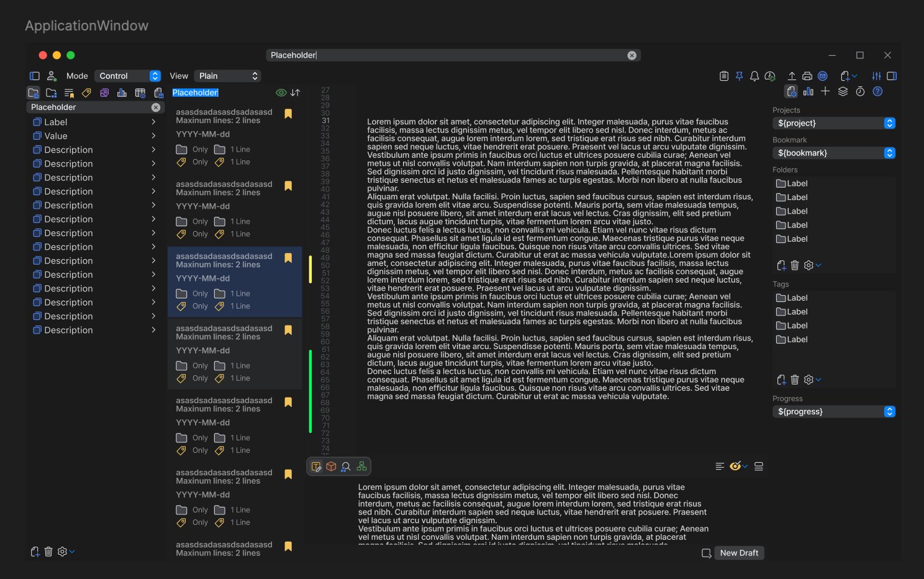The height and width of the screenshot is (579, 924).
Task: Open gear settings dropdown under Tags
Action: point(812,380)
